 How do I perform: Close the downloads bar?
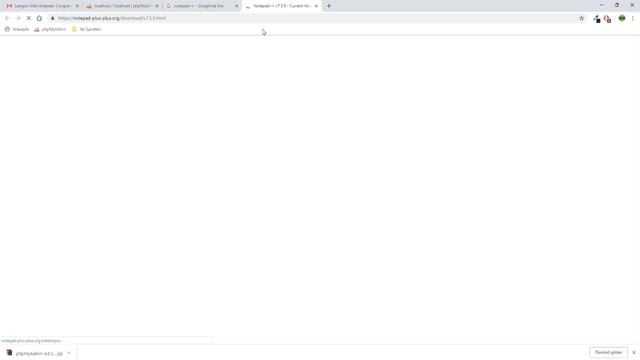point(634,352)
